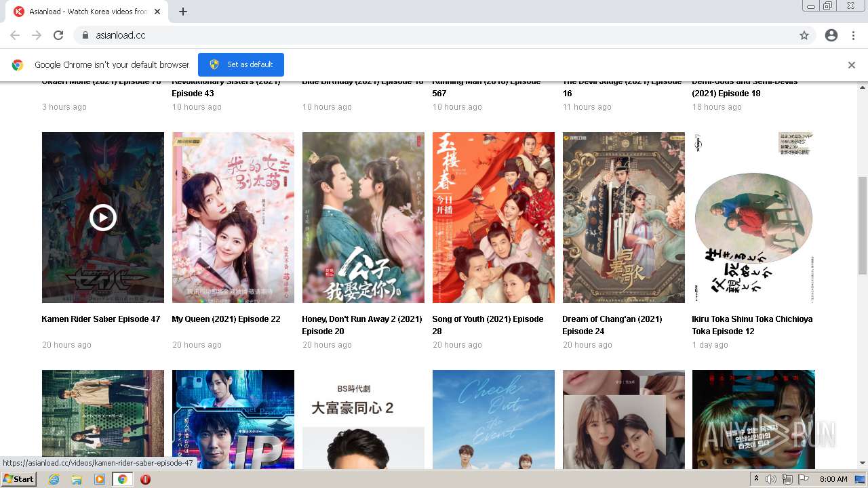Open the Chrome three-dot menu
This screenshot has width=868, height=488.
tap(853, 35)
